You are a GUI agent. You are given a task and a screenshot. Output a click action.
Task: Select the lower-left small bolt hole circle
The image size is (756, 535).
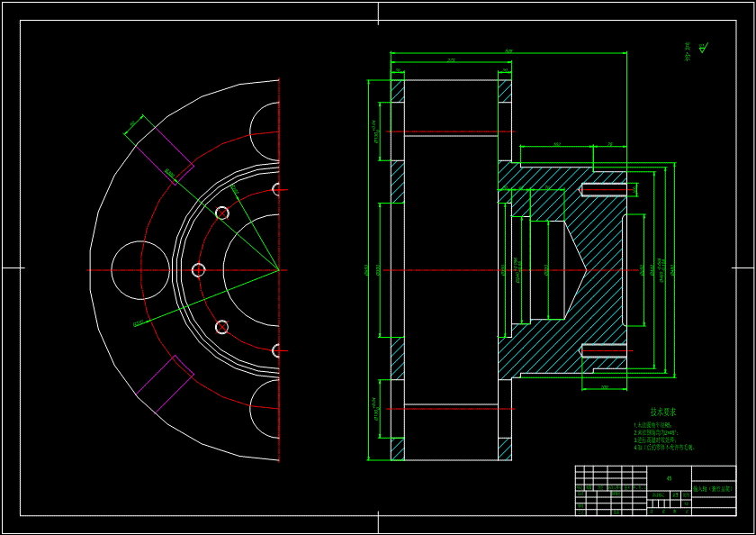(221, 327)
